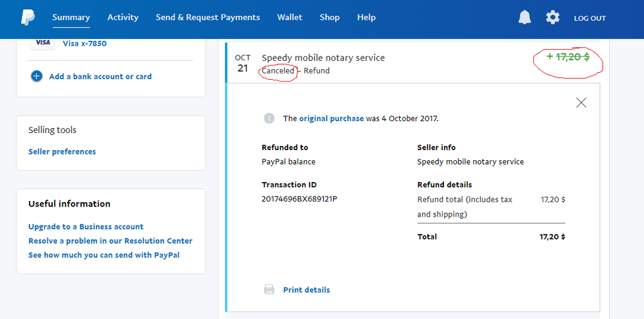This screenshot has width=644, height=319.
Task: Collapse the Speedy mobile notary service transaction
Action: pos(323,58)
